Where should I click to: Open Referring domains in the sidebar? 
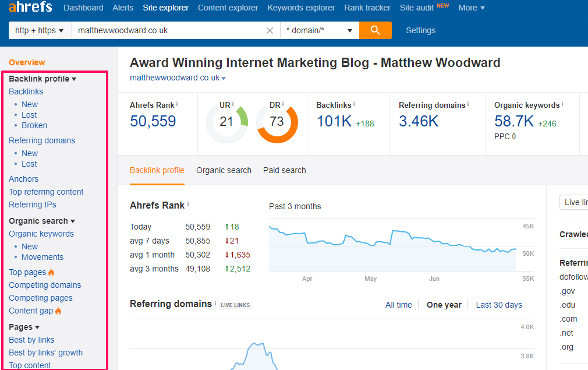click(42, 141)
